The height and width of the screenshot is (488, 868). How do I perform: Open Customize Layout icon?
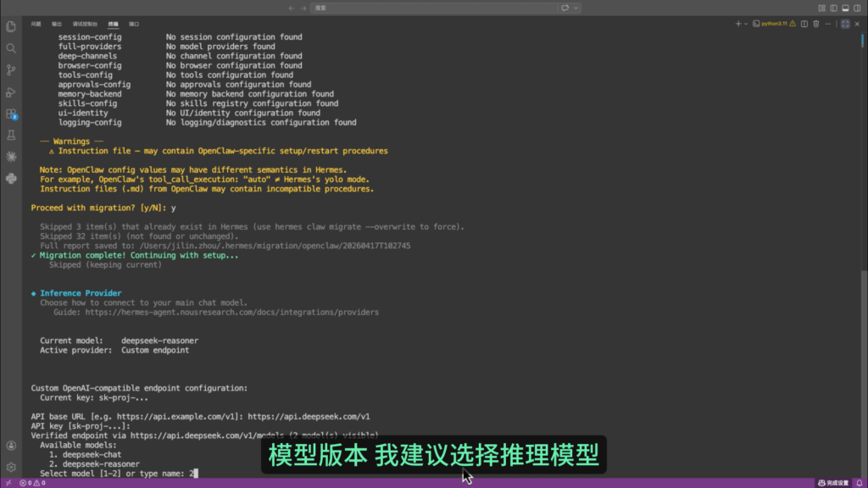(821, 8)
